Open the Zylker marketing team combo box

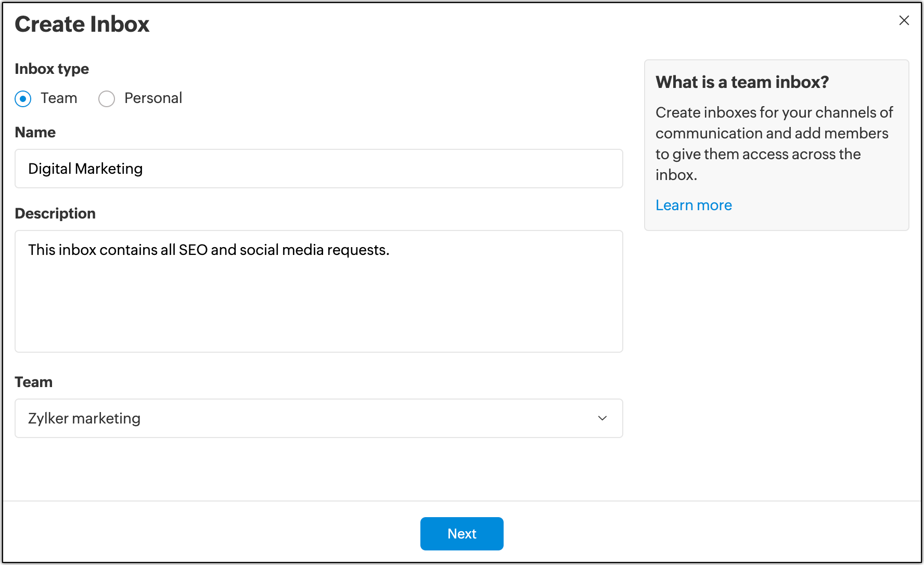pos(318,418)
